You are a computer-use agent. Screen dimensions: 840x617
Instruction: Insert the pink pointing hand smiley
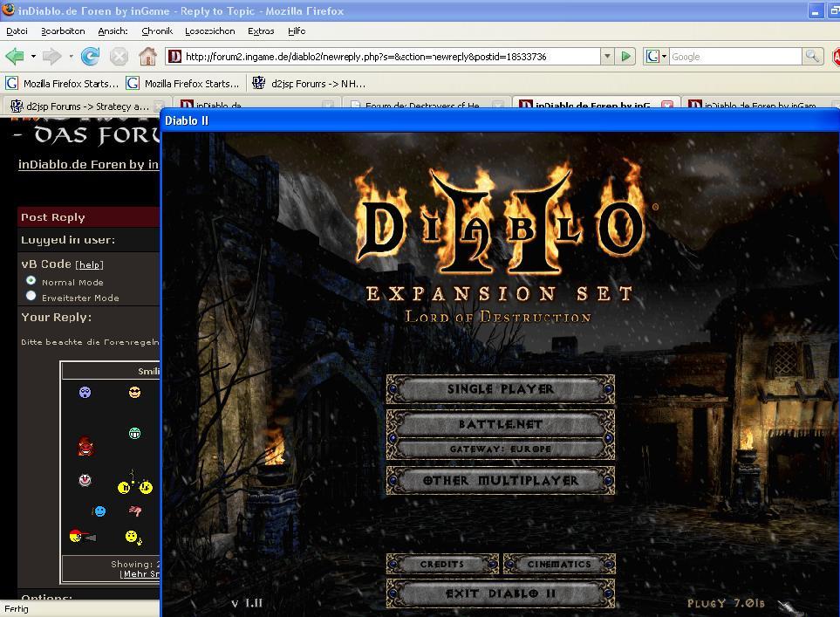pyautogui.click(x=135, y=511)
